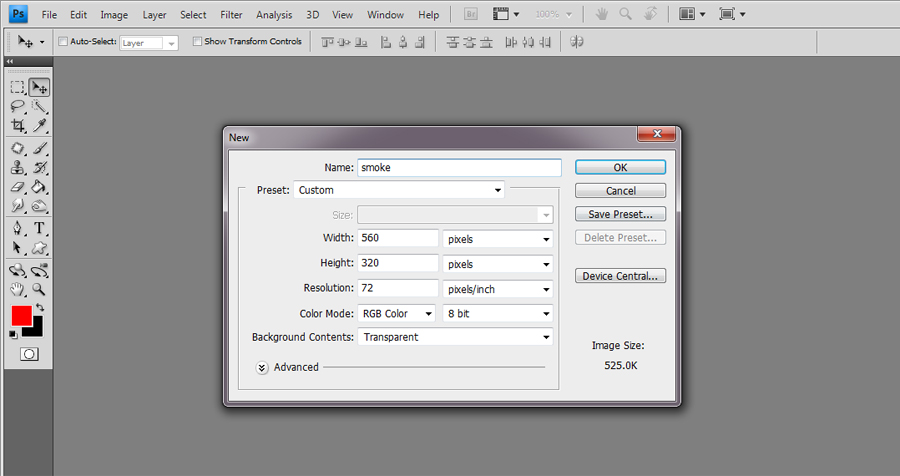Click the Align top edges icon
Image resolution: width=900 pixels, height=476 pixels.
click(x=327, y=42)
